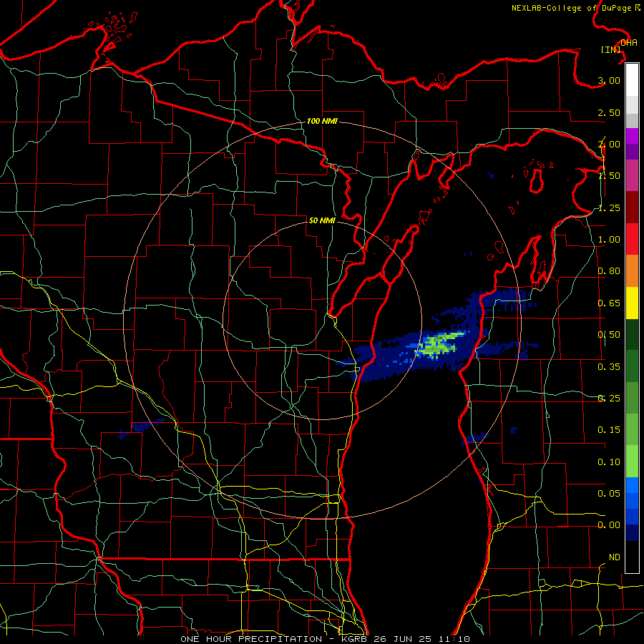Click the 100 NMI range ring label
Screen dimensions: 644x644
pos(322,121)
